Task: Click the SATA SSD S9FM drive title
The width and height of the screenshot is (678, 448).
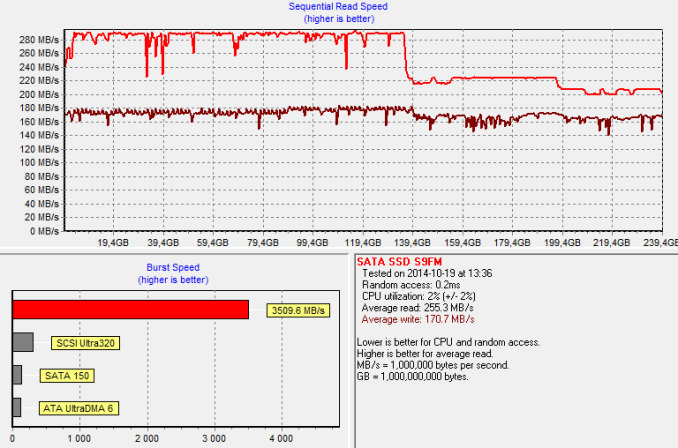Action: 399,262
